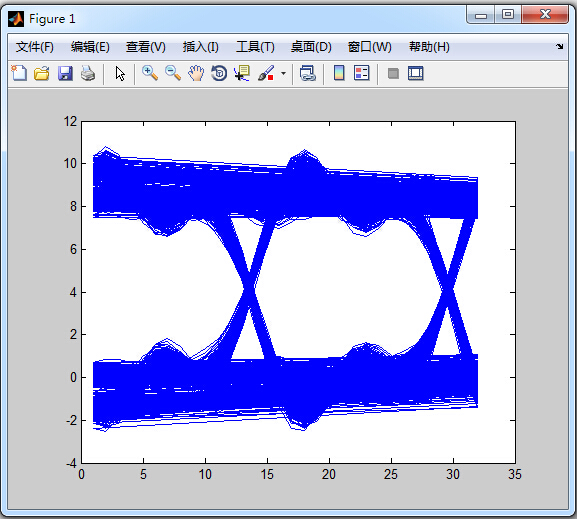The height and width of the screenshot is (519, 577).
Task: Open the 工具(T) menu
Action: (x=255, y=47)
